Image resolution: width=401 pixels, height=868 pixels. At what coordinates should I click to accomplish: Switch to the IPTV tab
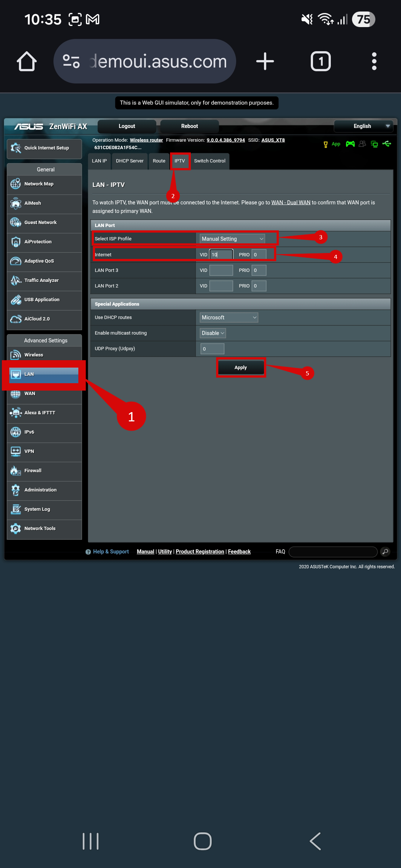pos(180,161)
